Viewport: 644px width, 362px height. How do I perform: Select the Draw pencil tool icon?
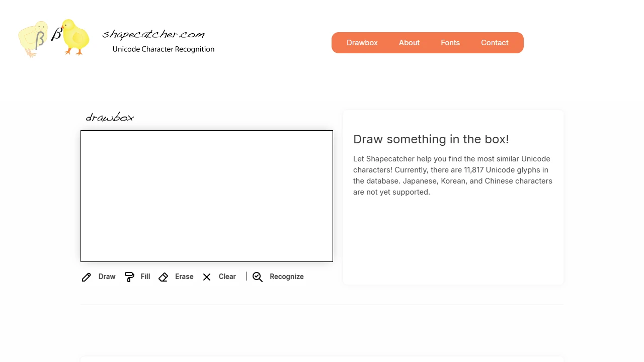[86, 277]
